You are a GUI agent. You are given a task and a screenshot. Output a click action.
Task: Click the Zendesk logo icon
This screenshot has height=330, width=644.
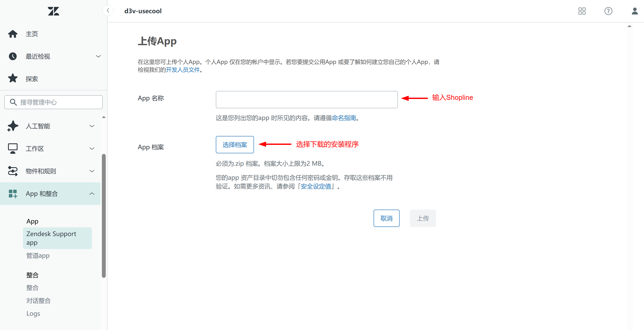53,11
